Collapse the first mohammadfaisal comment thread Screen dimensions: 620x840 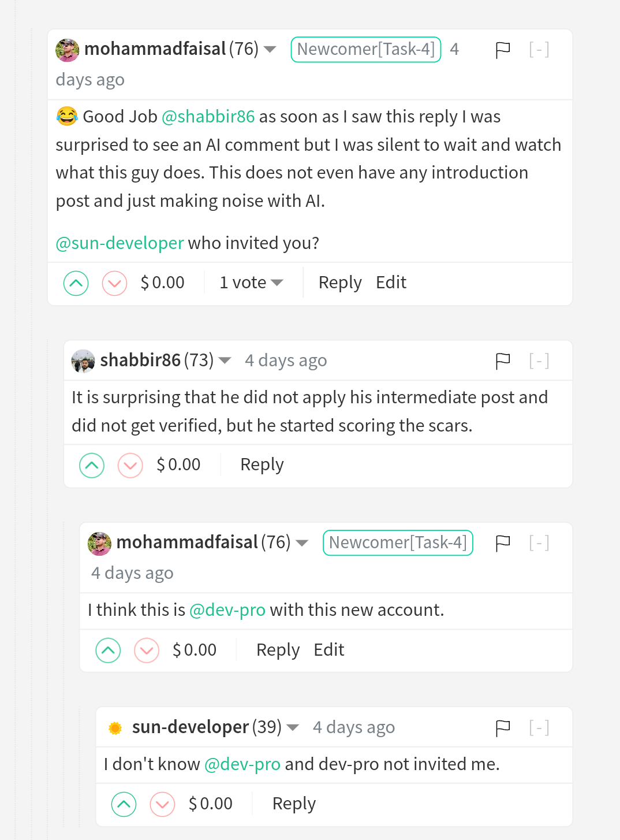point(539,50)
